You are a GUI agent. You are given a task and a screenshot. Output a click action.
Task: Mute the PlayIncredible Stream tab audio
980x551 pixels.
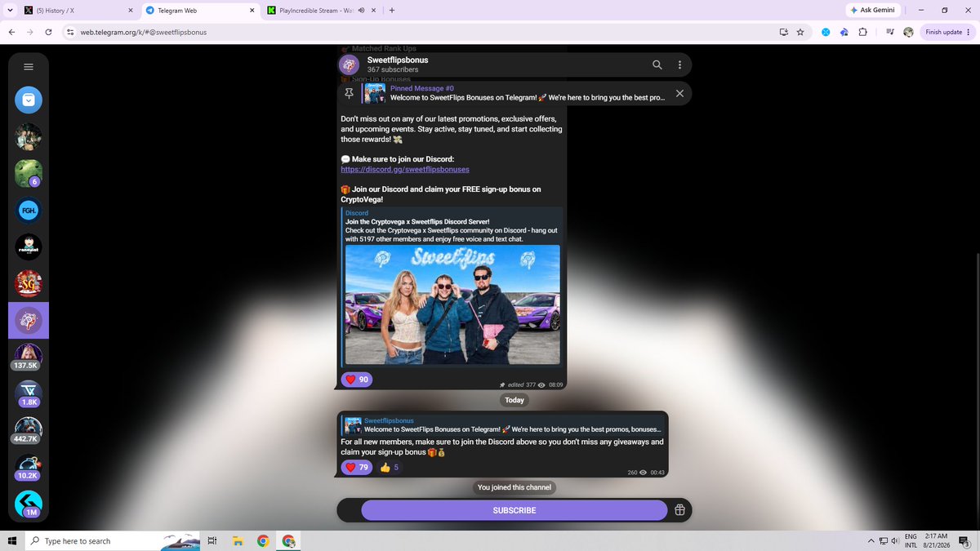click(361, 11)
